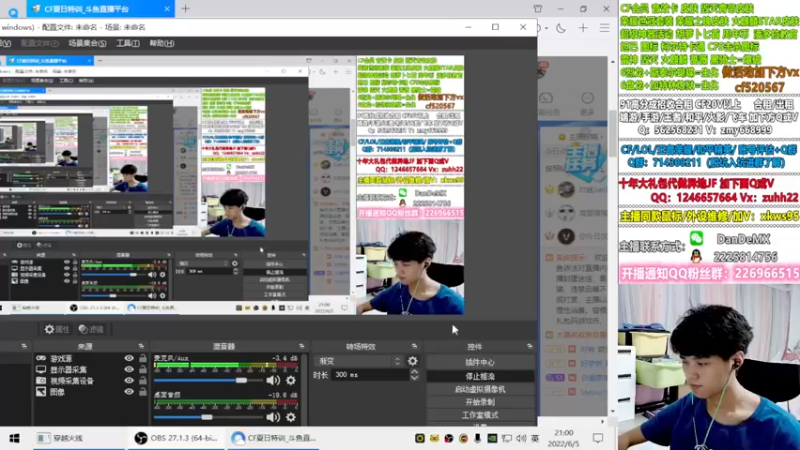Toggle the lock on 游戏源 source
This screenshot has height=450, width=800.
[143, 359]
